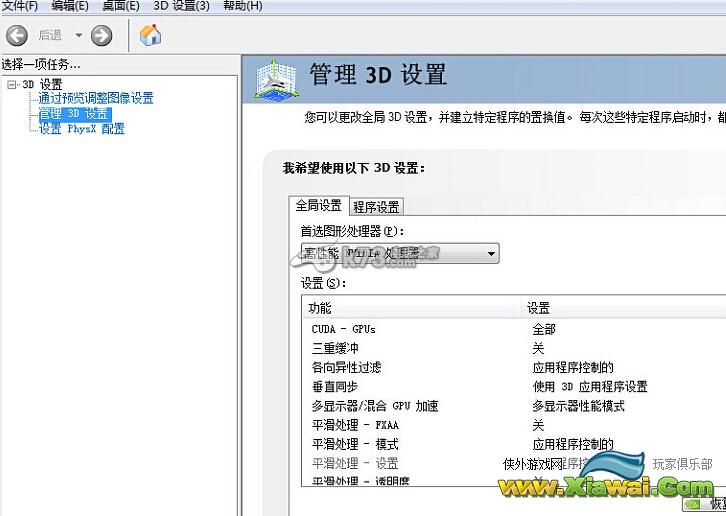Select 管理 3D 设置 tree item
This screenshot has height=516, width=726.
pyautogui.click(x=75, y=114)
